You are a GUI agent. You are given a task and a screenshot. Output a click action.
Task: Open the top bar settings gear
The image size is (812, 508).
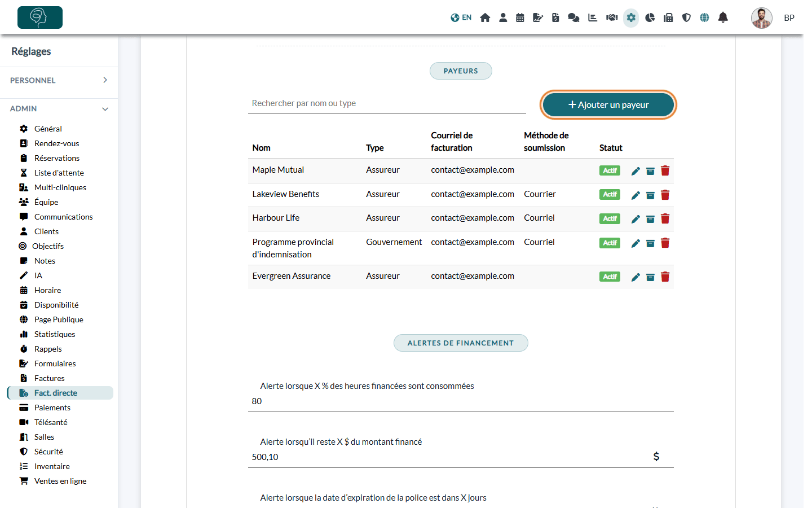pyautogui.click(x=631, y=17)
